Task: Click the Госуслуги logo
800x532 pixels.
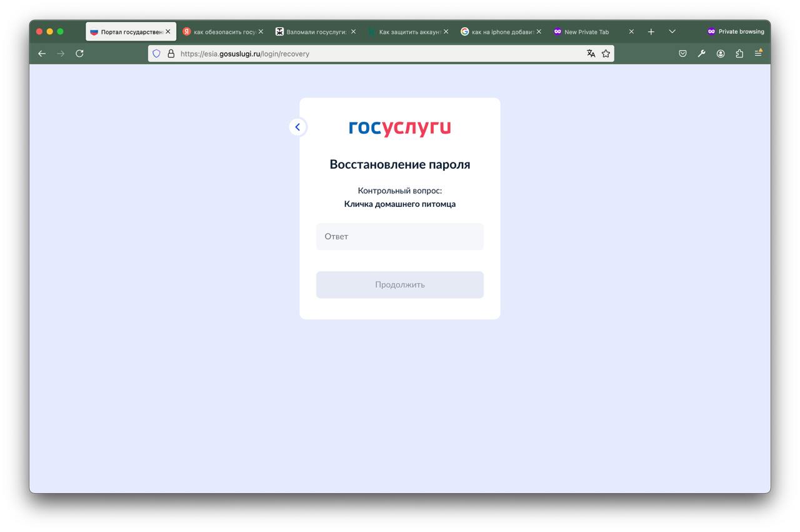Action: click(x=400, y=128)
